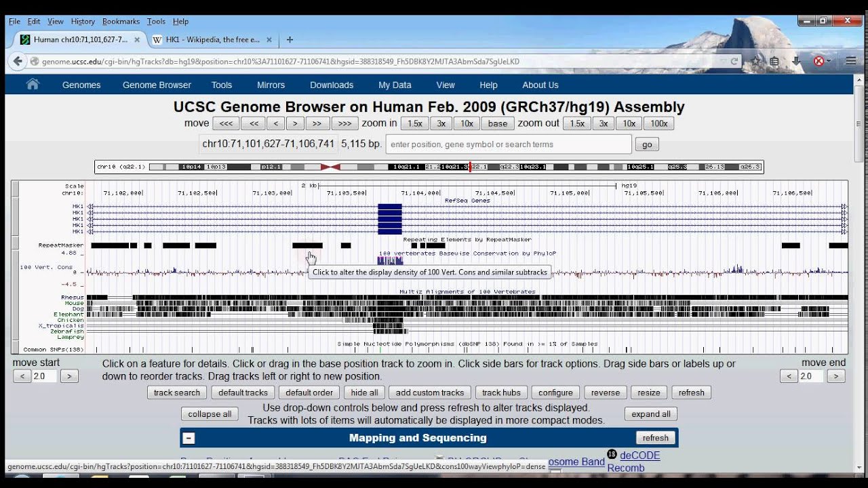Image resolution: width=868 pixels, height=488 pixels.
Task: Click the << move button
Action: coord(254,123)
